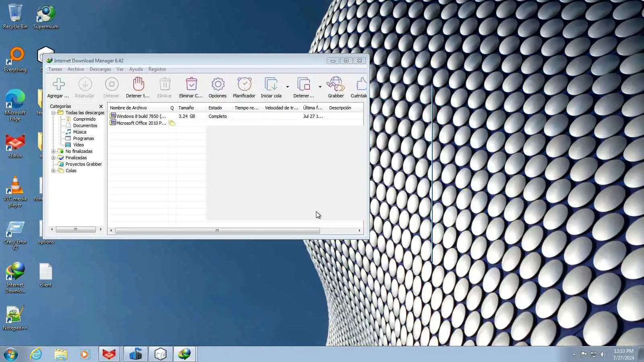
Task: Close the Categorías panel
Action: (101, 107)
